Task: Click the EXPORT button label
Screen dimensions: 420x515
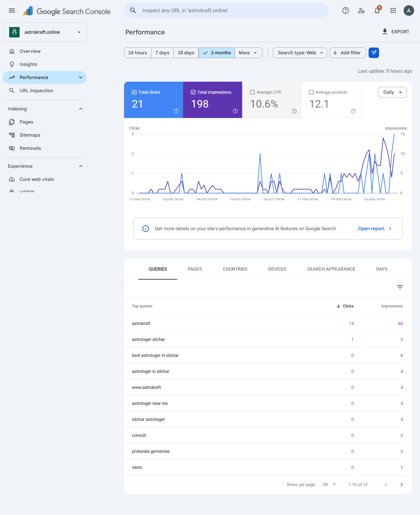Action: (400, 32)
